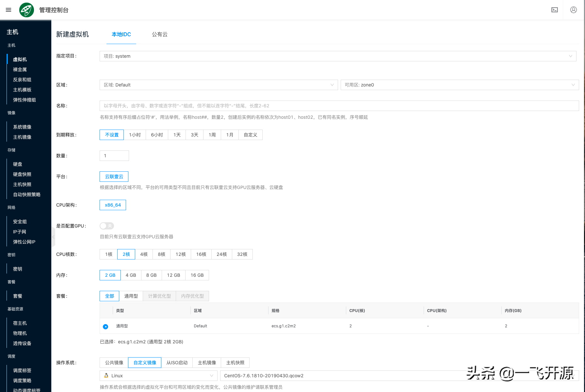Switch to the 本地IDC tab
Viewport: 585px width, 392px height.
coord(121,34)
